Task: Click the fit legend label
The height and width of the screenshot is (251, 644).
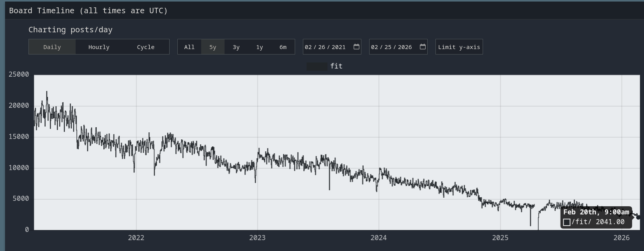Action: (x=336, y=66)
